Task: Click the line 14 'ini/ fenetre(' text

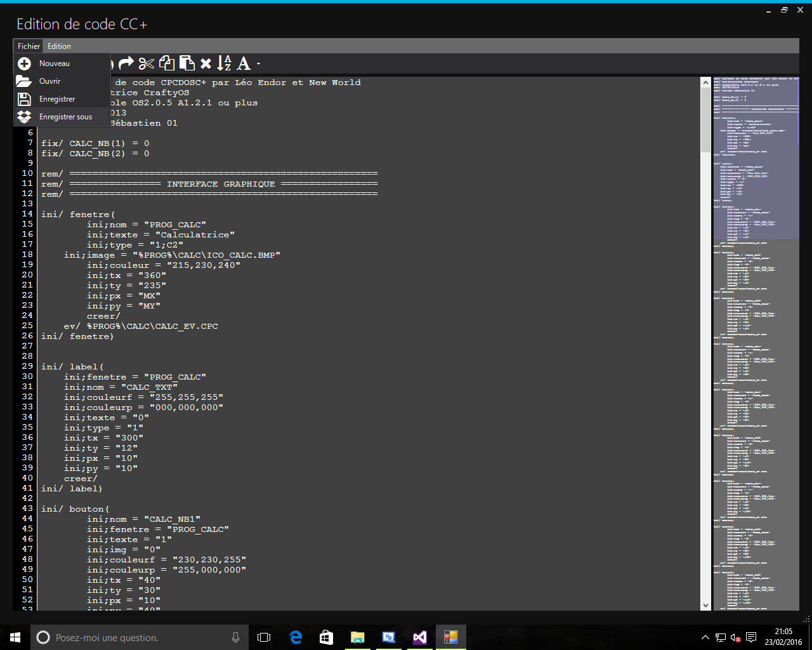Action: (78, 215)
